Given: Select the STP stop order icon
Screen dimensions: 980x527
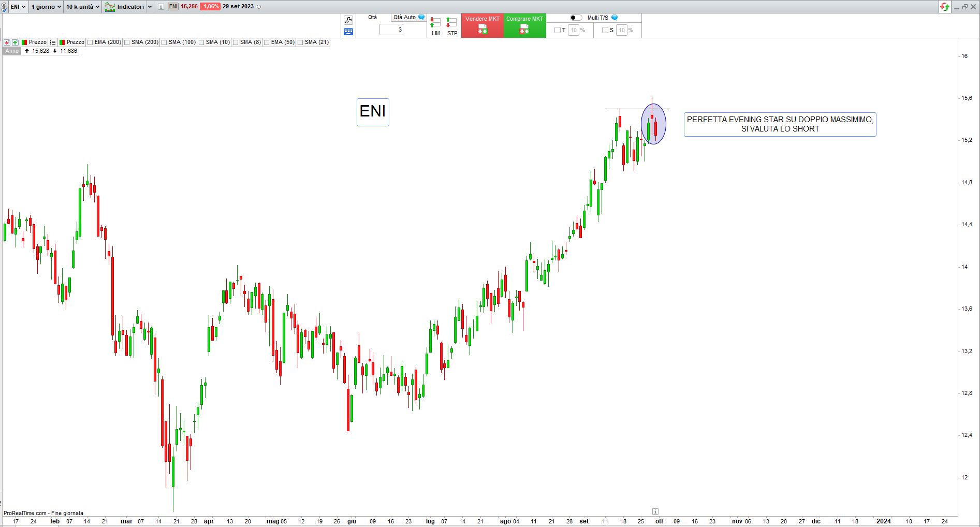Looking at the screenshot, I should coord(452,25).
